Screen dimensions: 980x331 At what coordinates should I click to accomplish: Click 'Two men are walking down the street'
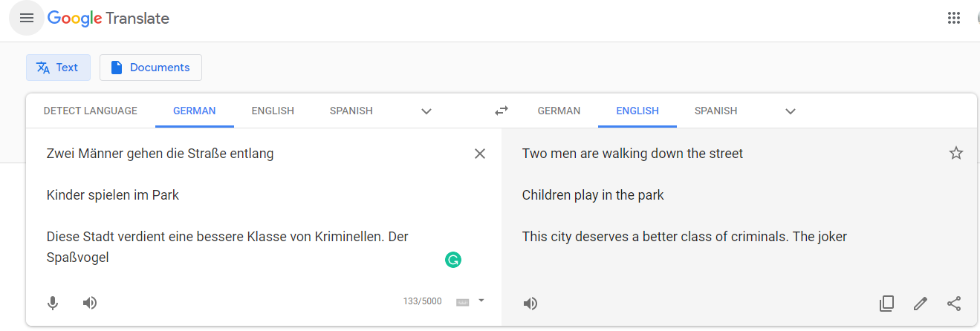632,154
